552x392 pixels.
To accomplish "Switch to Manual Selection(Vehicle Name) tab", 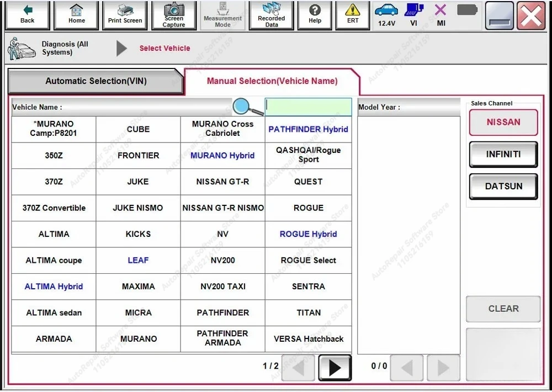I will (272, 81).
